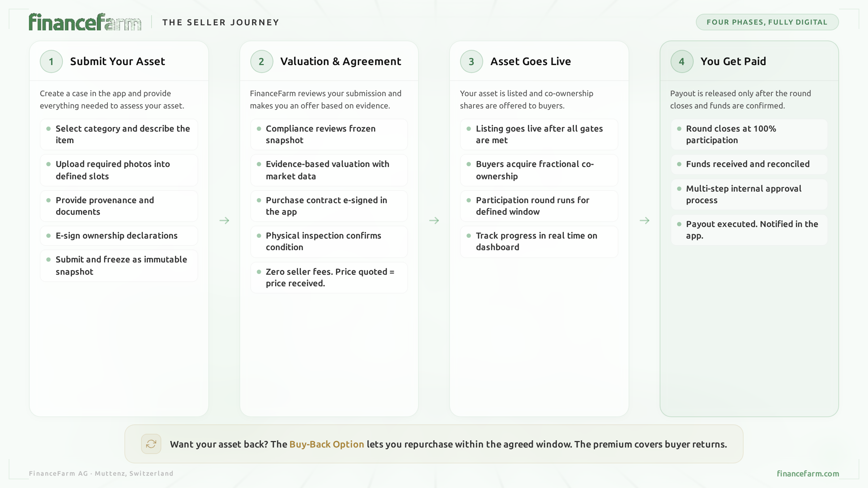Click the arrow between steps 1 and 2
Screen dimensions: 868x488
pyautogui.click(x=224, y=221)
